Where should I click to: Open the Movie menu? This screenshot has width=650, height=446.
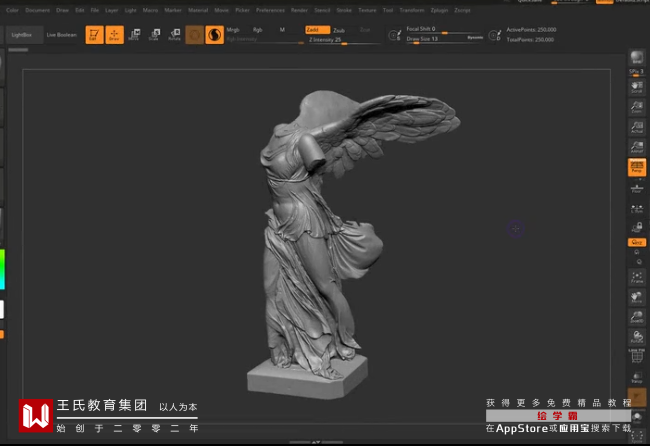[221, 10]
